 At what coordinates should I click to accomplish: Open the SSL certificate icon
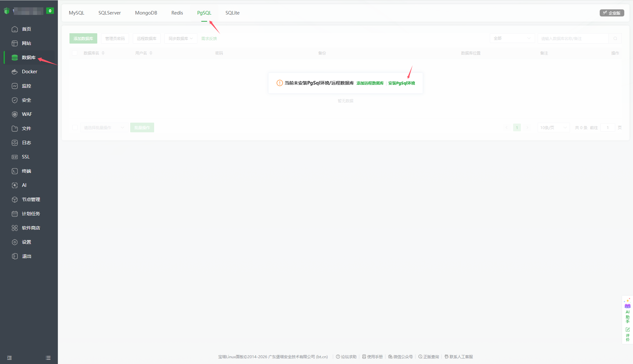click(x=15, y=157)
